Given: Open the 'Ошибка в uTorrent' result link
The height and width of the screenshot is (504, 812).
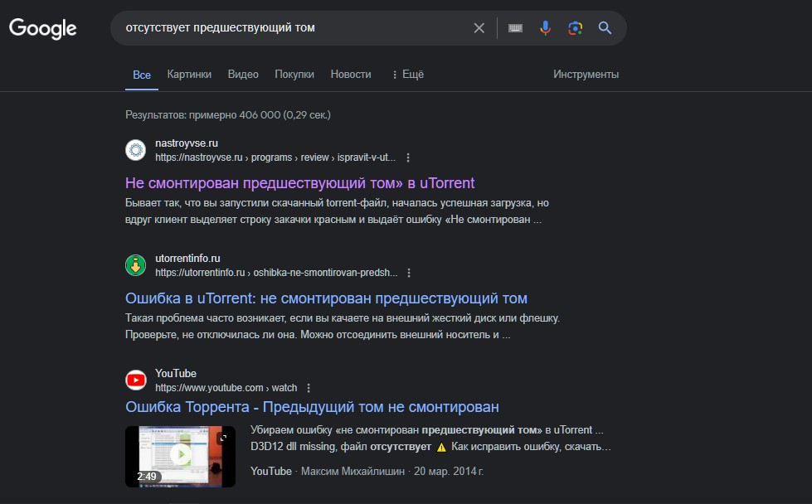Looking at the screenshot, I should (326, 298).
